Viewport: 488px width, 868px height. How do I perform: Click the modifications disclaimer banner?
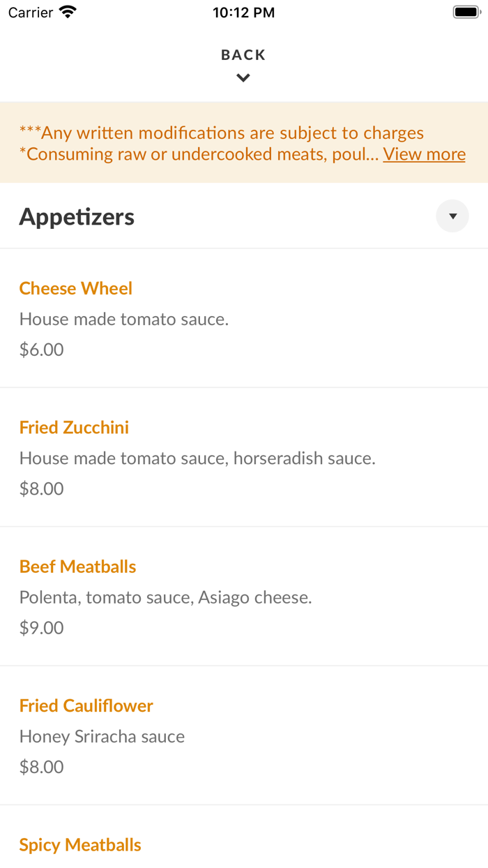click(x=244, y=142)
